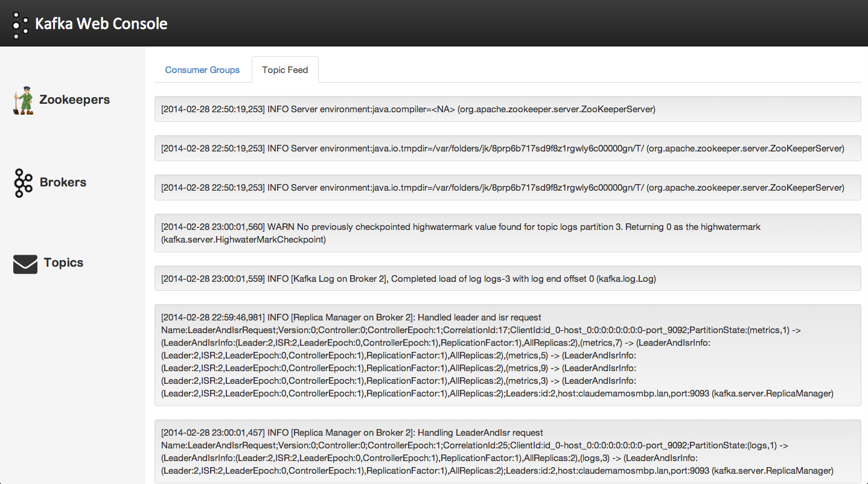
Task: Go to the Brokers page
Action: (63, 182)
